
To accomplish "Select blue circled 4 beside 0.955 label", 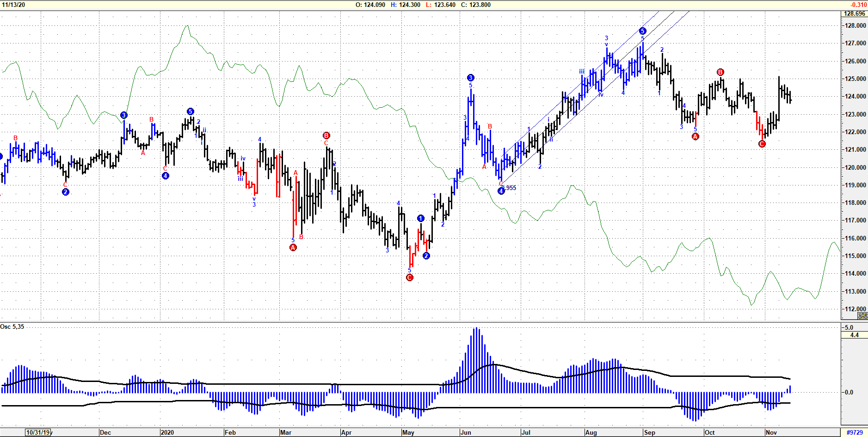I will tap(501, 191).
